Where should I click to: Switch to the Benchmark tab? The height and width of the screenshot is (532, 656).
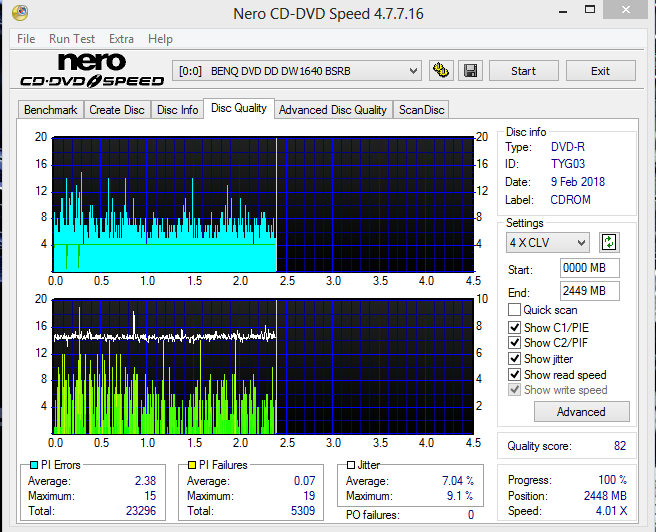tap(51, 110)
